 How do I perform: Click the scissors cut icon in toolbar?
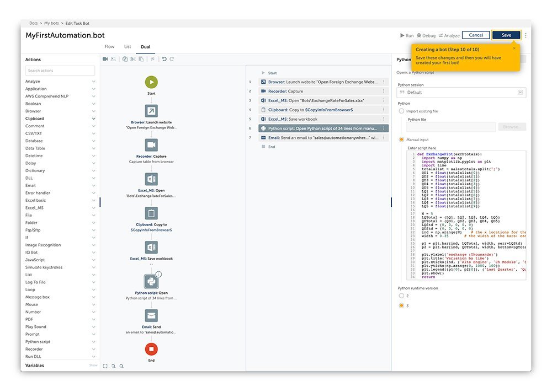(133, 59)
